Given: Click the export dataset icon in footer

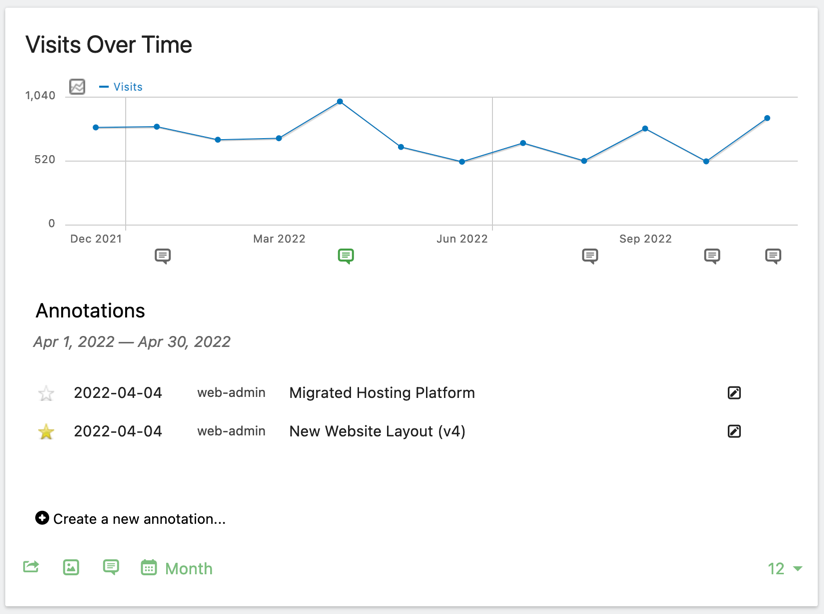Looking at the screenshot, I should pyautogui.click(x=31, y=567).
